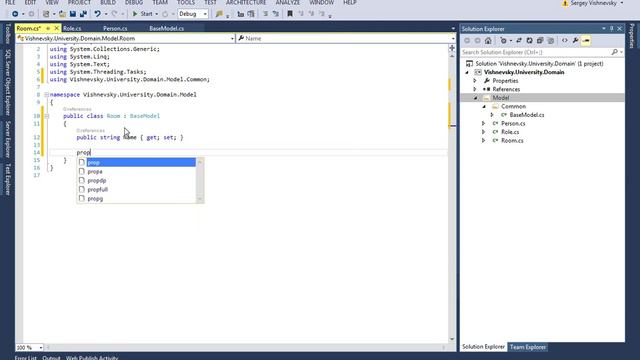Open the DEBUG menu

tap(134, 2)
